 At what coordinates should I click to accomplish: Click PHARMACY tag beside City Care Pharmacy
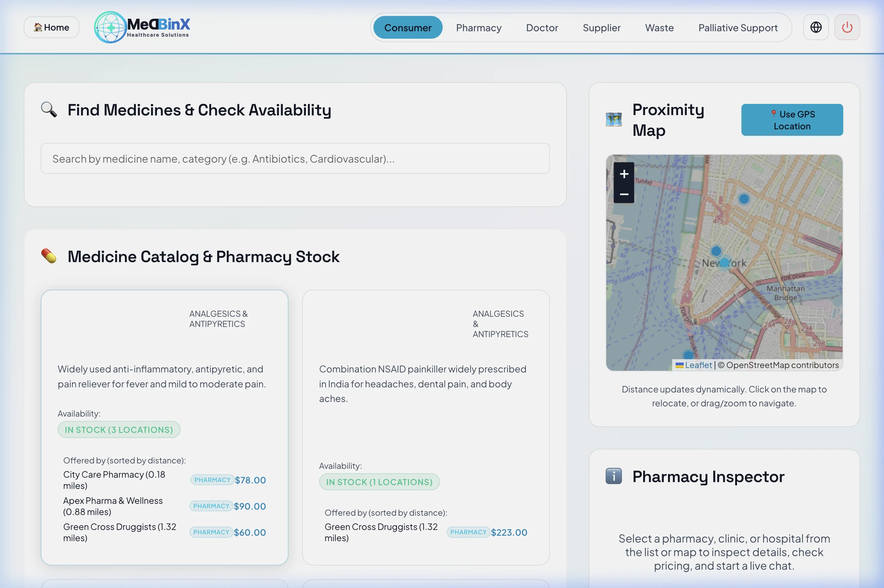pyautogui.click(x=212, y=480)
